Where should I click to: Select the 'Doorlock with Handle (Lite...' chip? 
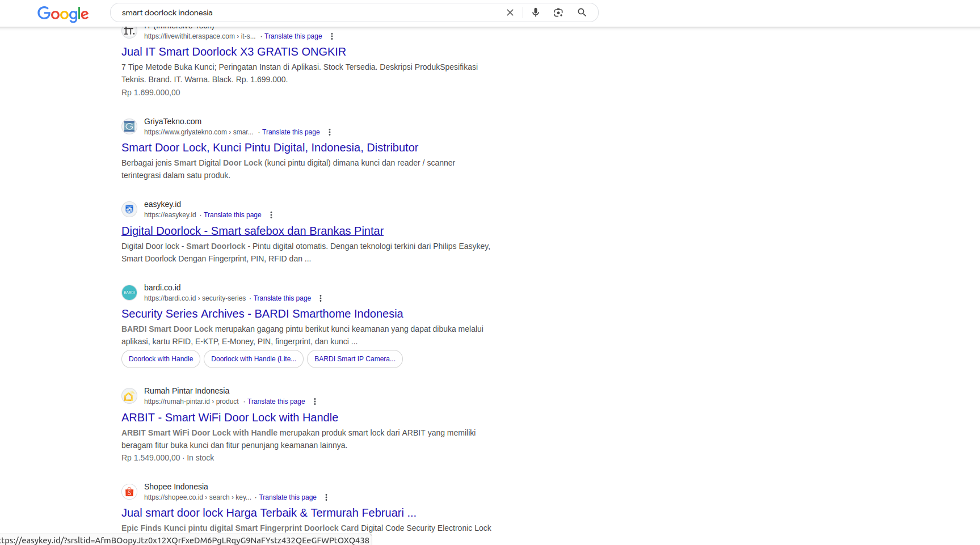click(x=254, y=359)
